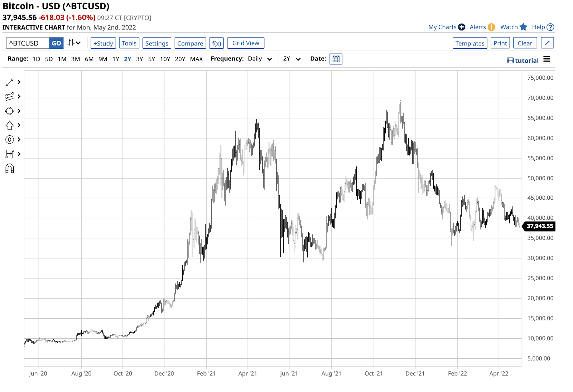Open the date picker calendar icon
573x392 pixels.
tap(336, 59)
